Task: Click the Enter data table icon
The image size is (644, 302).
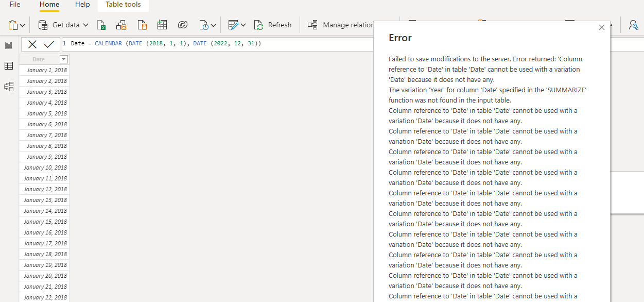Action: [x=162, y=25]
